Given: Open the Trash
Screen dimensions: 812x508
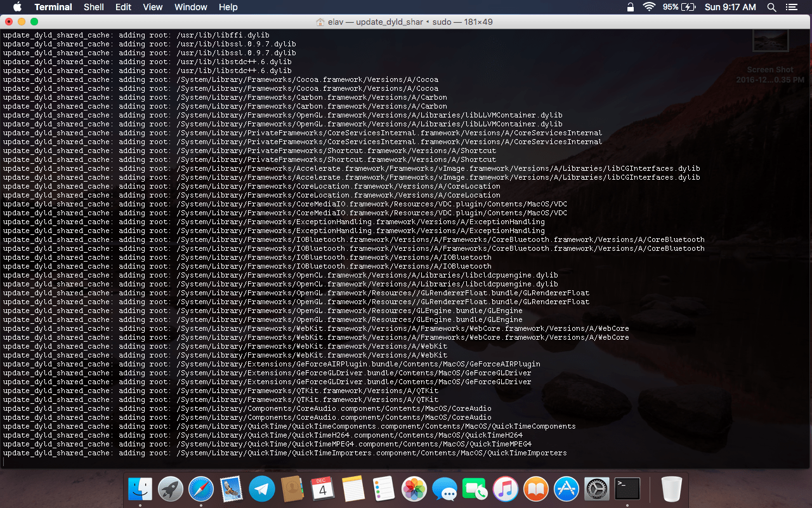Looking at the screenshot, I should 671,489.
